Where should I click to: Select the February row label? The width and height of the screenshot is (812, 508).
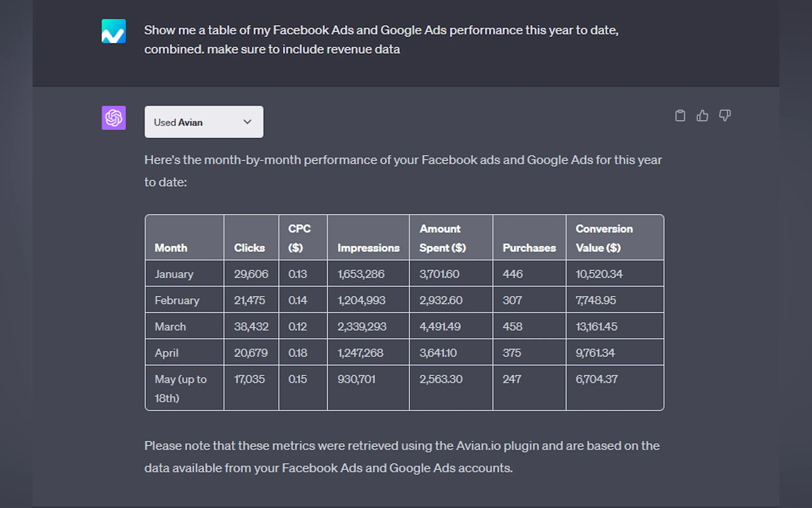(x=177, y=300)
